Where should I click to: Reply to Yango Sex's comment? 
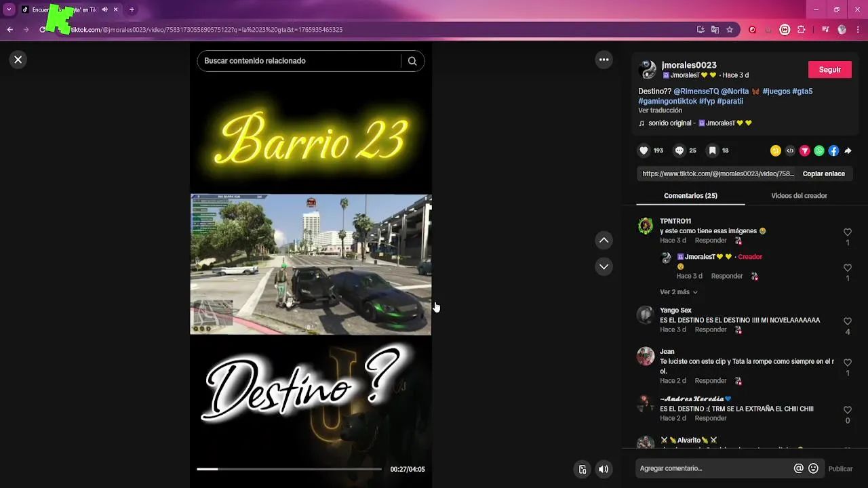click(x=711, y=329)
